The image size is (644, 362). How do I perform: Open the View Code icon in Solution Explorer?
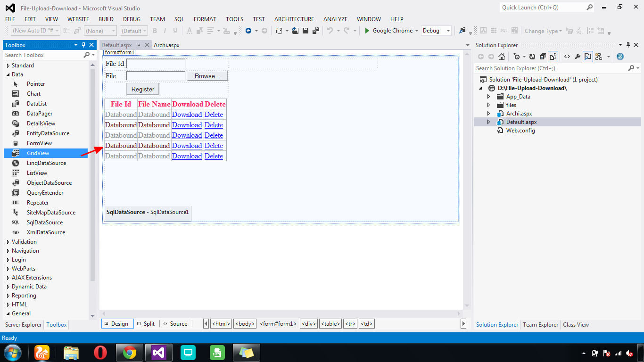click(567, 57)
